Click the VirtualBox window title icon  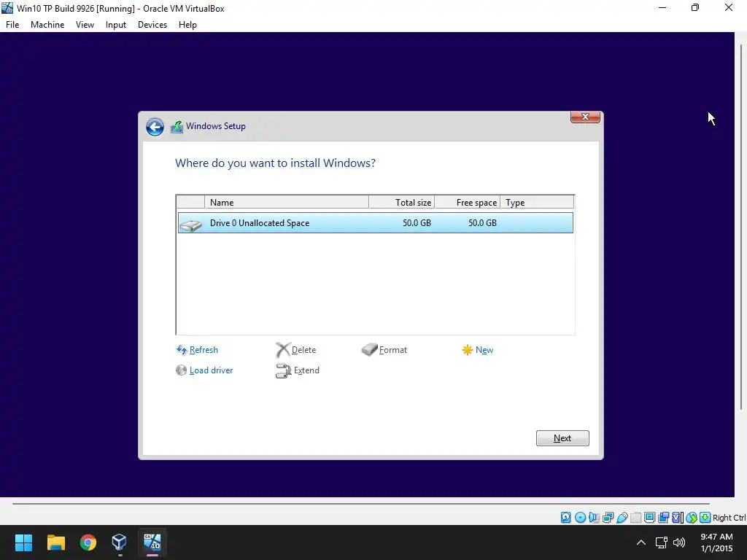point(7,8)
